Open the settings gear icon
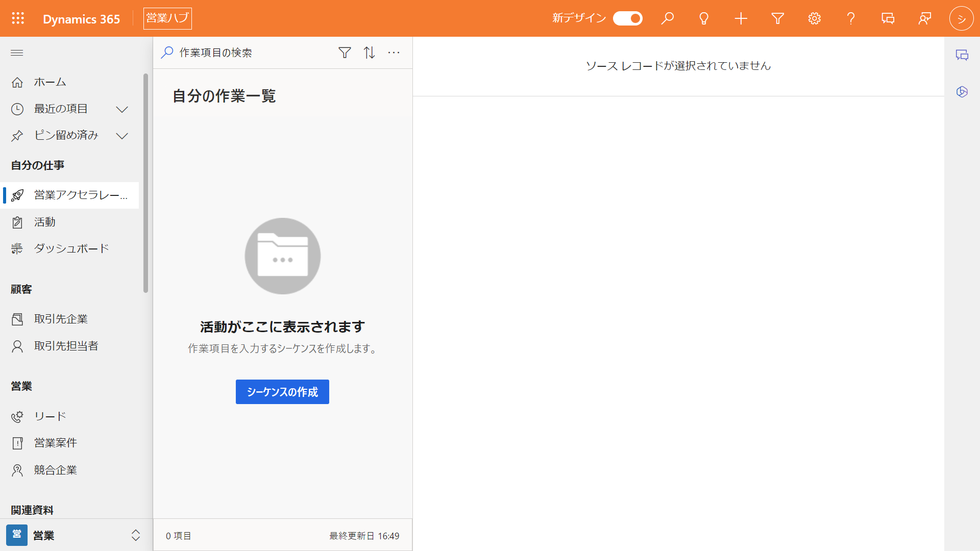The width and height of the screenshot is (980, 551). (x=814, y=18)
